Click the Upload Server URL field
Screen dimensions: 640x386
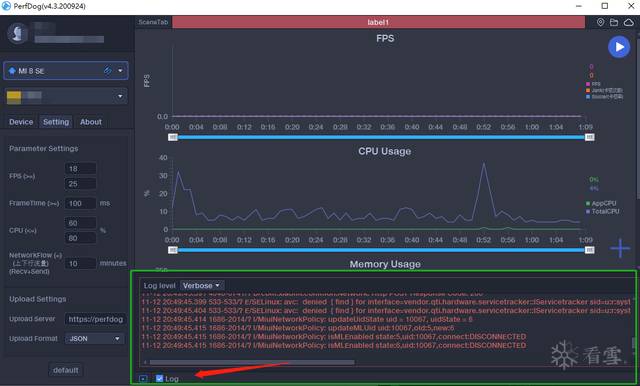click(x=96, y=319)
